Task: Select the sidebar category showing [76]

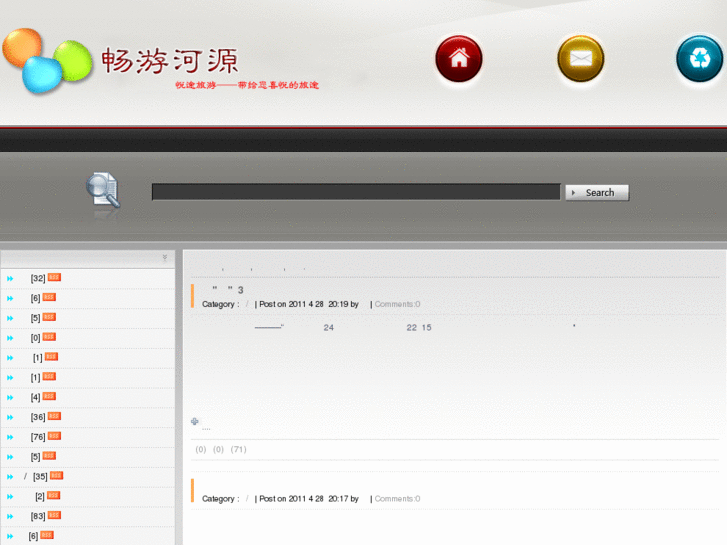Action: click(38, 437)
